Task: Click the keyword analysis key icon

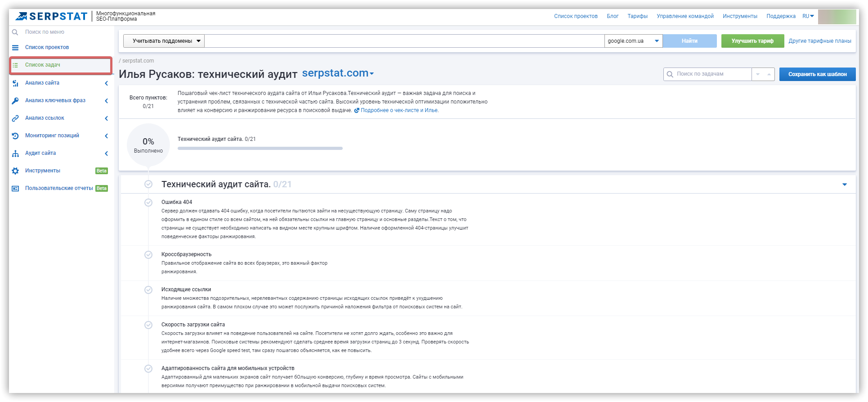Action: [x=15, y=101]
